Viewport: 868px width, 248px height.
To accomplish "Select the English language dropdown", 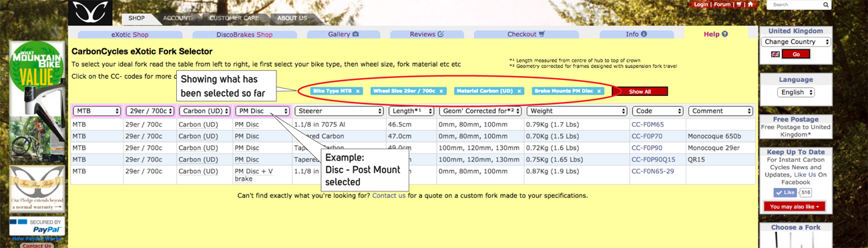I will pyautogui.click(x=796, y=93).
